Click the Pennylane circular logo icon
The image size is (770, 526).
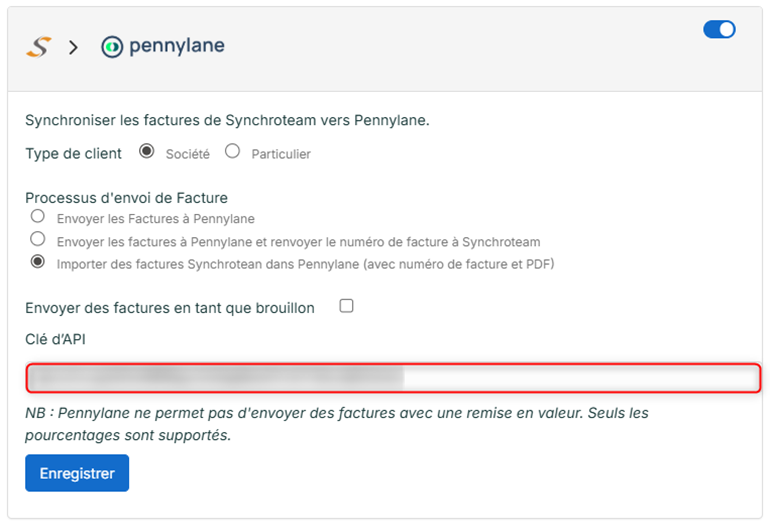[x=112, y=47]
